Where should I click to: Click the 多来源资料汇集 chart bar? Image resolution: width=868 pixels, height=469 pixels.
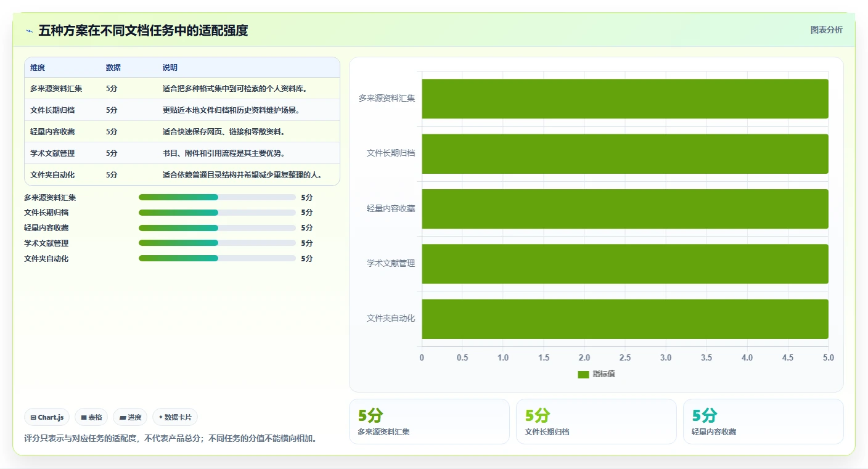click(625, 99)
